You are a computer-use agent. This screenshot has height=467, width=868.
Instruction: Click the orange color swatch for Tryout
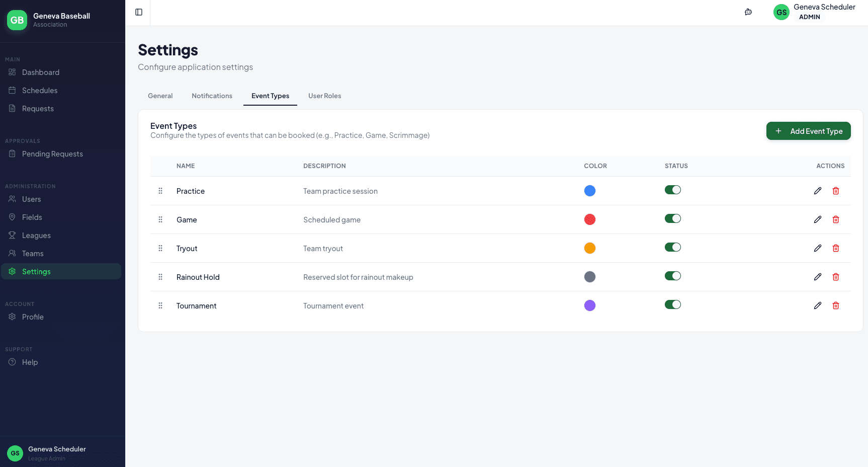pos(589,248)
